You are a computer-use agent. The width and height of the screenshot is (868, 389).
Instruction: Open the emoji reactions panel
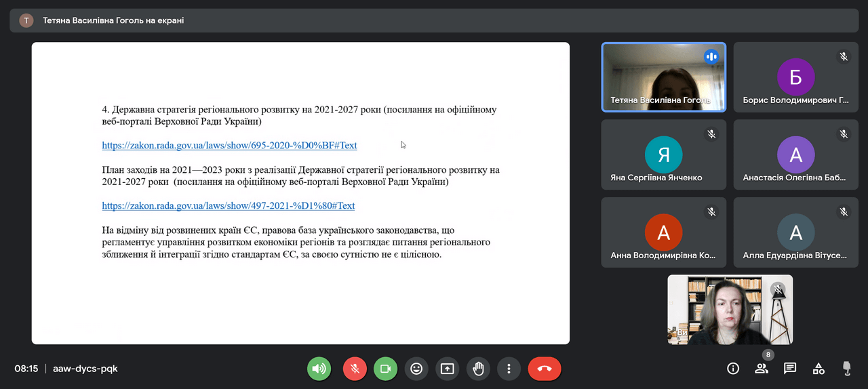click(416, 369)
